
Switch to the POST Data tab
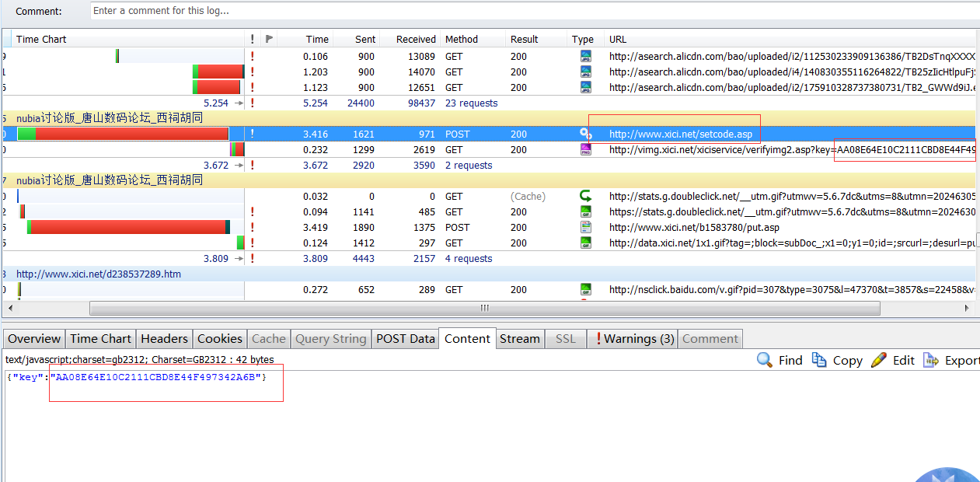point(405,338)
